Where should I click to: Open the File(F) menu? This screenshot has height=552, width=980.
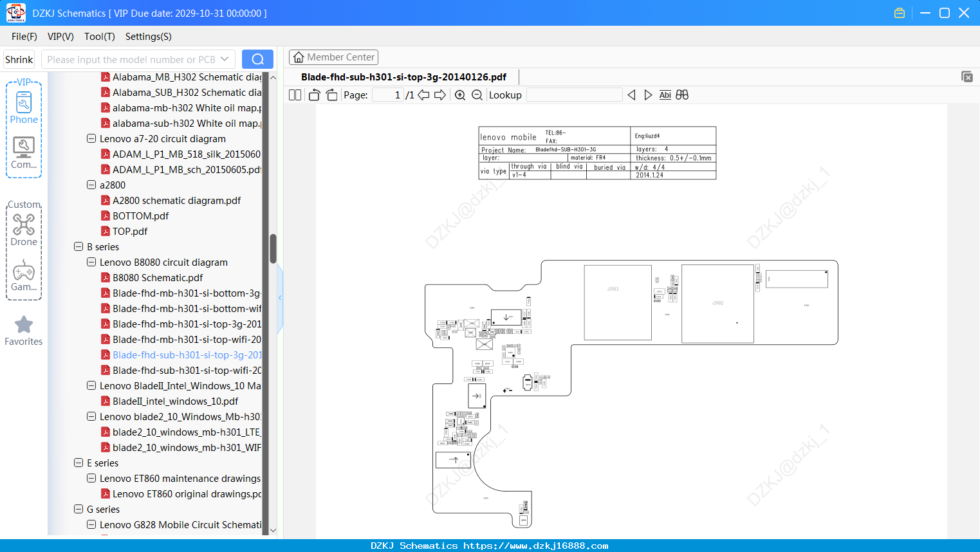point(24,37)
